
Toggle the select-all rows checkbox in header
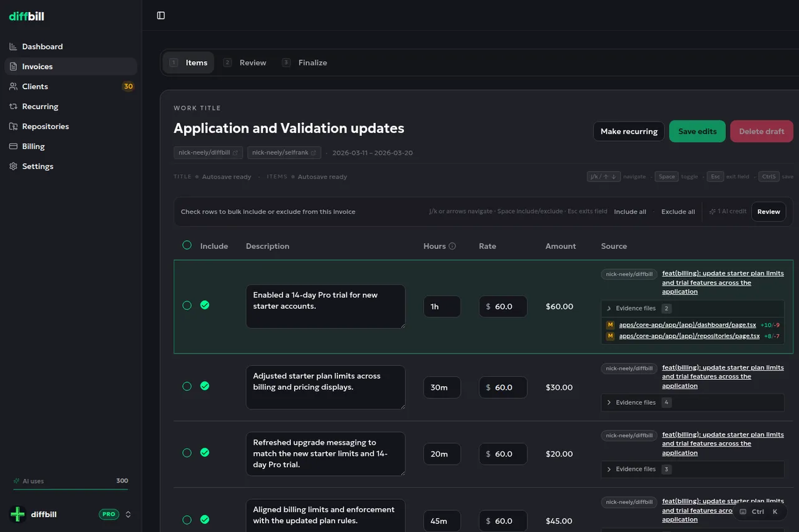[187, 245]
